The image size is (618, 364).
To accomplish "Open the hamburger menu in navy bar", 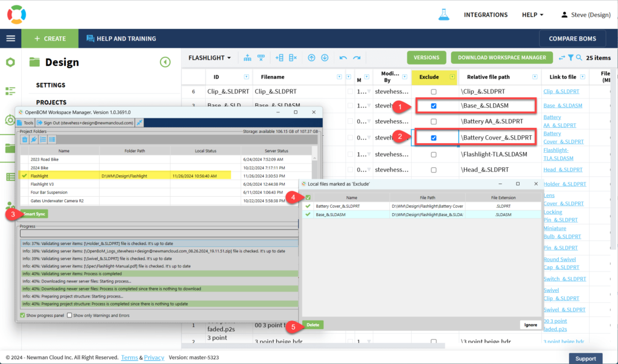I will pos(11,38).
